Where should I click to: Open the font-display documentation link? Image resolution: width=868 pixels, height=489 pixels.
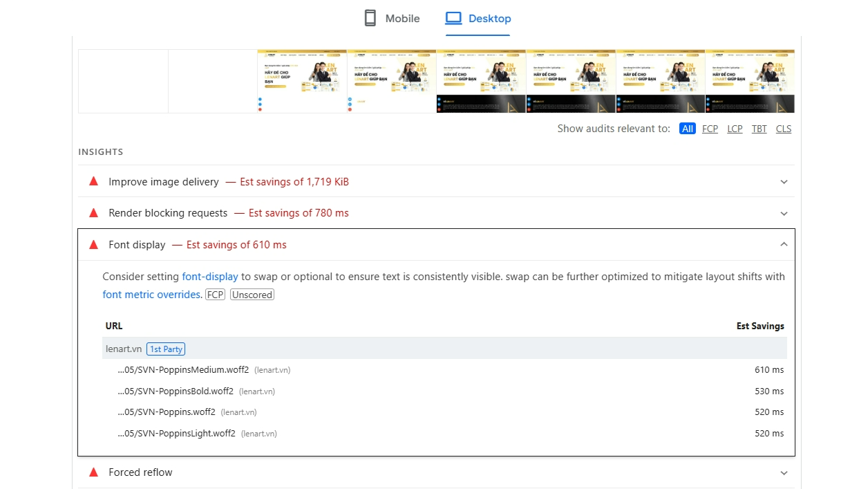(210, 276)
